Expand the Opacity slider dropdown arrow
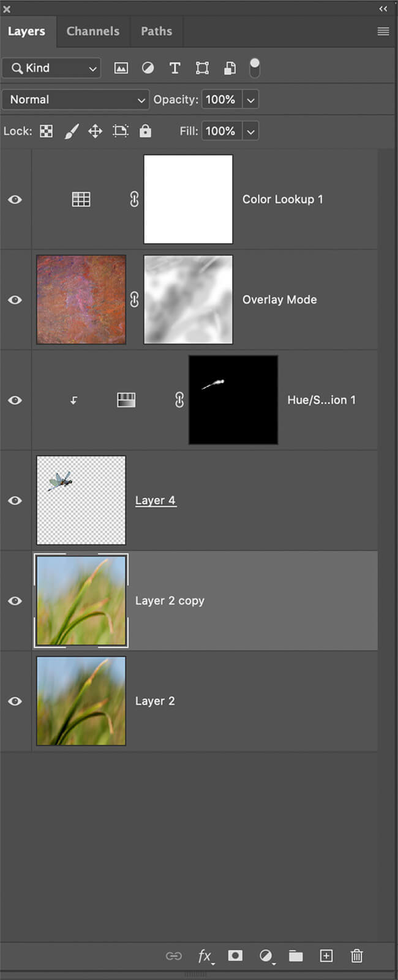This screenshot has width=398, height=980. (250, 100)
